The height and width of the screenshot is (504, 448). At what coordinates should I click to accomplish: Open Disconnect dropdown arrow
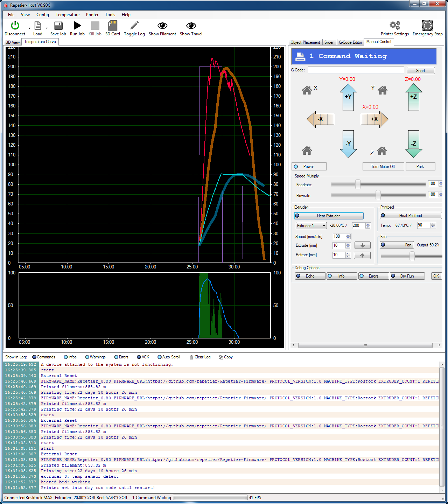29,28
